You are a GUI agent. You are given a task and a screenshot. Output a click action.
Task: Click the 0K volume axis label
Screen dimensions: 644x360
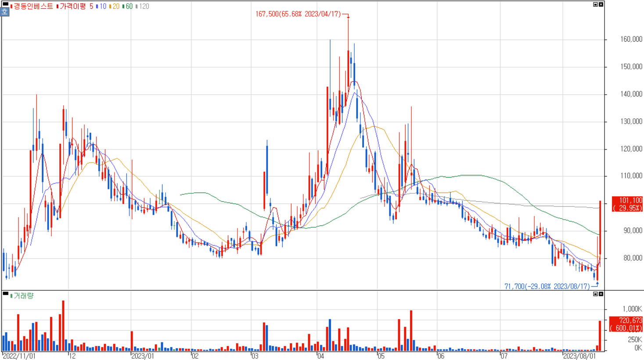638,348
